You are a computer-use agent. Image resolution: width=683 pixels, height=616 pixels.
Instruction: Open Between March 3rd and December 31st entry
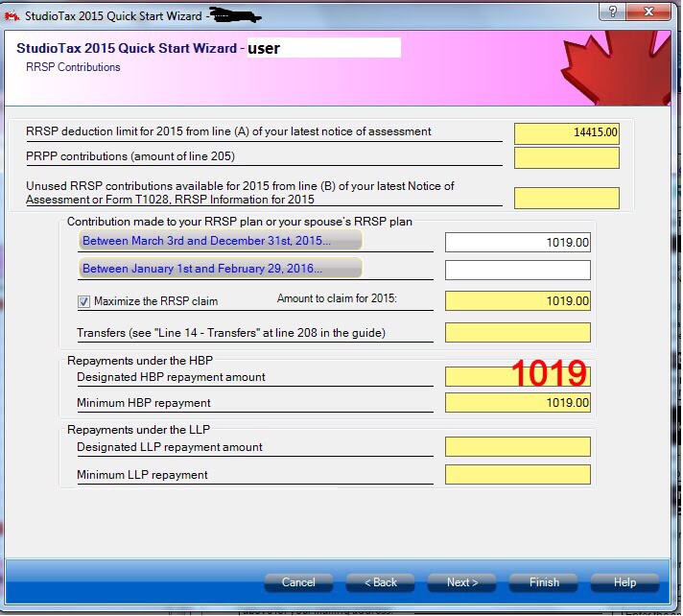coord(221,241)
